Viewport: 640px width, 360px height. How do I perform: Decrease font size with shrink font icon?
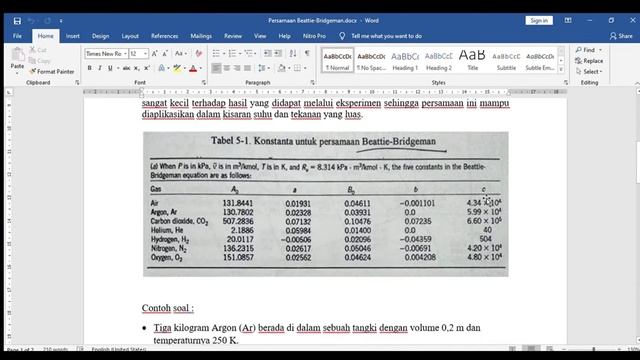point(165,53)
